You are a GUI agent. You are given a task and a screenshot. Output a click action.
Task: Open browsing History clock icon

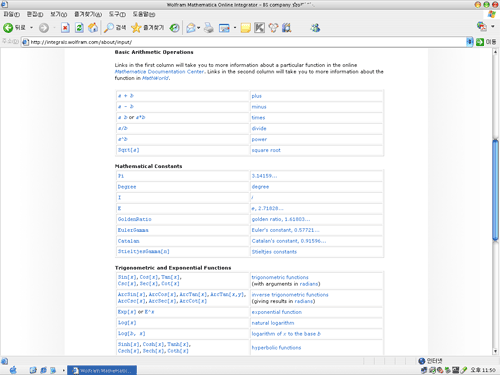point(174,28)
